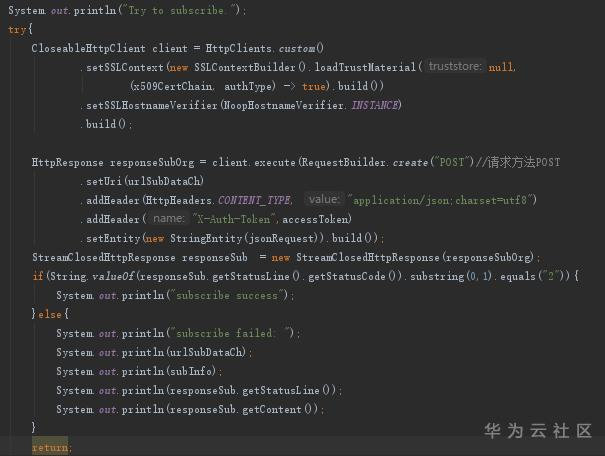Click StringEntity(jsonRequest) constructor
Viewport: 605px width, 456px height.
pyautogui.click(x=245, y=238)
